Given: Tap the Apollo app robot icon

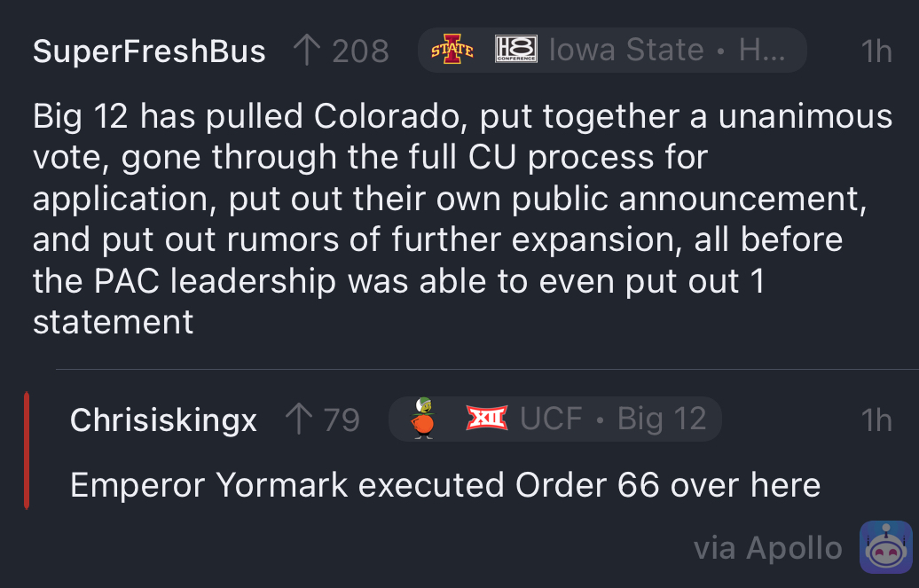Looking at the screenshot, I should click(x=885, y=547).
